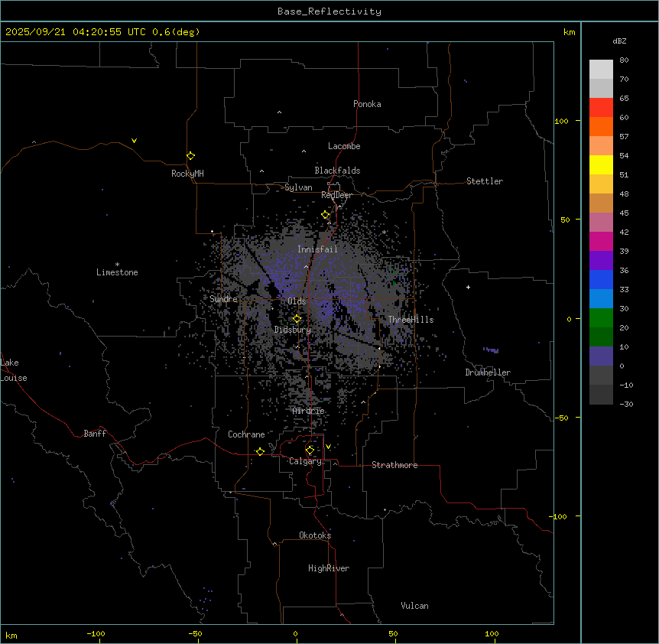
Task: Click the dBZ heading above the color scale
Action: coord(620,41)
